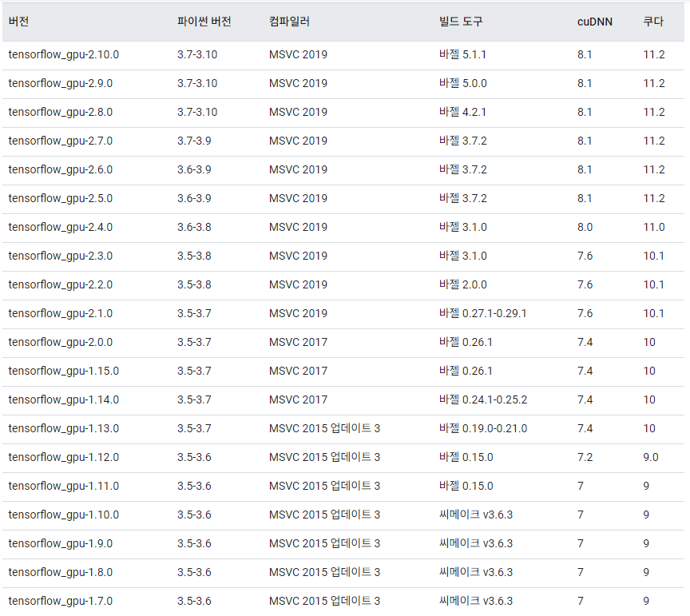Click 바젤 0.24.1-0.25.2 build tool cell
Viewport: 690px width, 616px height.
483,399
